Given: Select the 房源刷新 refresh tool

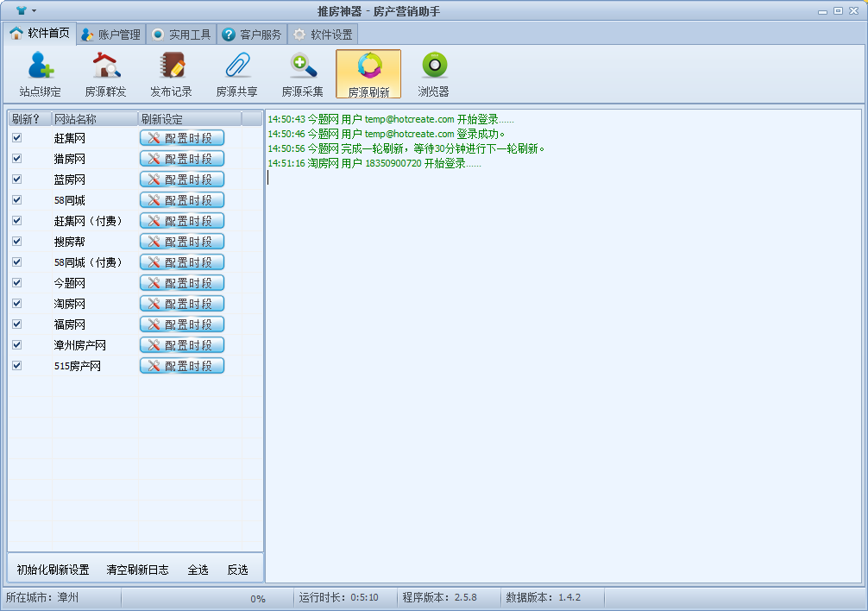Looking at the screenshot, I should coord(368,74).
